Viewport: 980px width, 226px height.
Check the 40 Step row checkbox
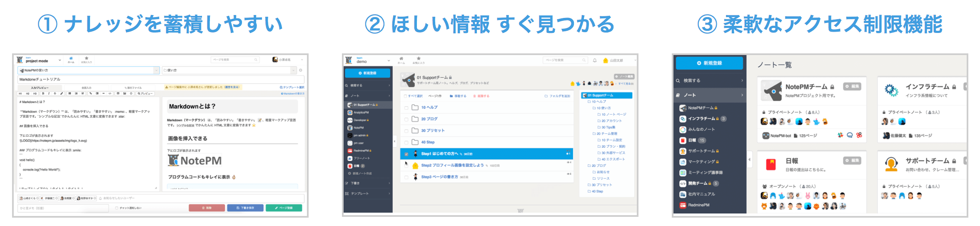point(406,143)
